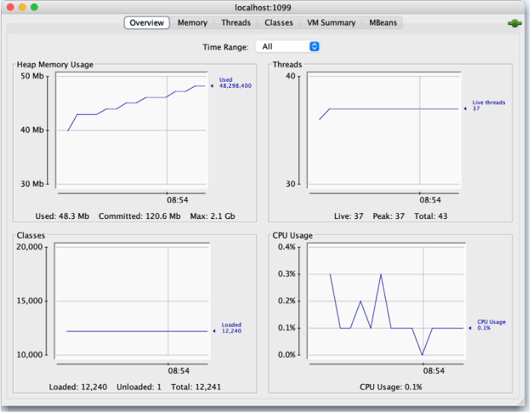Select the Classes tab
Screen dimensions: 532x414
tap(279, 23)
